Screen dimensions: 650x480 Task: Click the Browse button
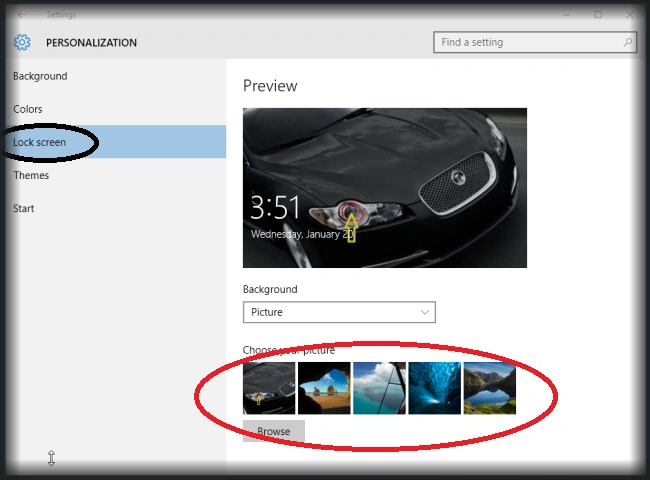click(x=274, y=431)
